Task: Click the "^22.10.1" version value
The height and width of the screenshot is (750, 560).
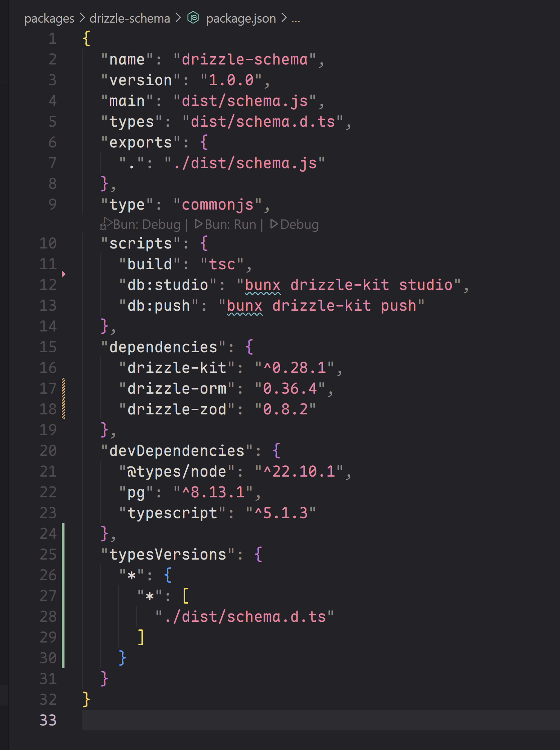Action: [x=299, y=472]
